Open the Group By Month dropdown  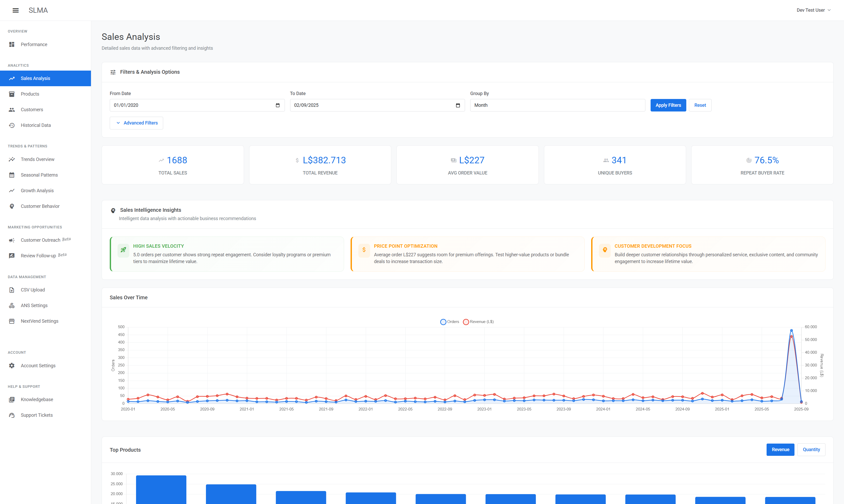pos(557,105)
